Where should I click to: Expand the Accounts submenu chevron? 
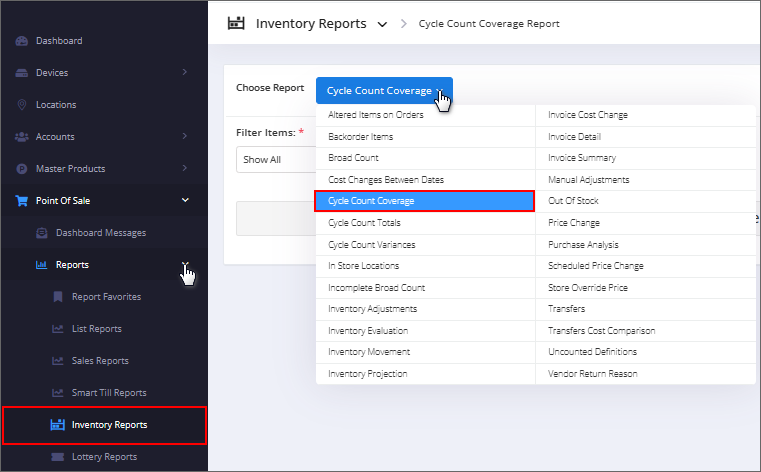point(184,136)
